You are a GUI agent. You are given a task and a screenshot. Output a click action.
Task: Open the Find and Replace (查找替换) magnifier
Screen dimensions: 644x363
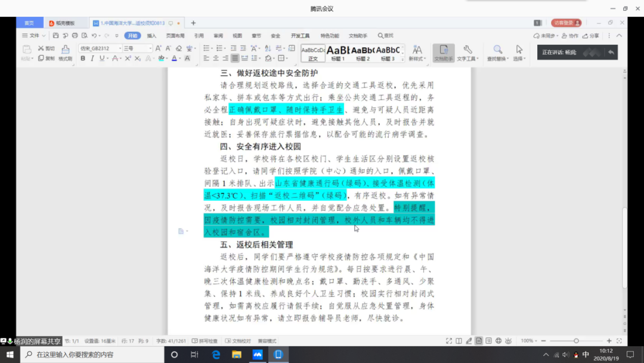pyautogui.click(x=497, y=50)
